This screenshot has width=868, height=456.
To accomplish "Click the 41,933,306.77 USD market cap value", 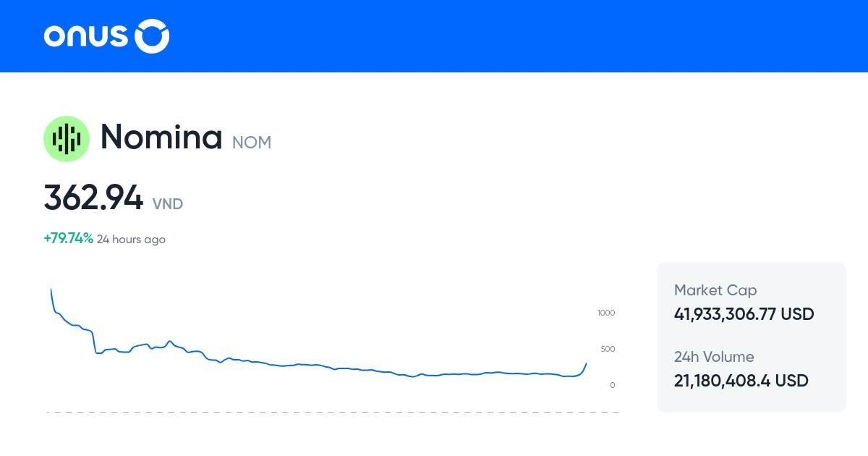I will (744, 314).
